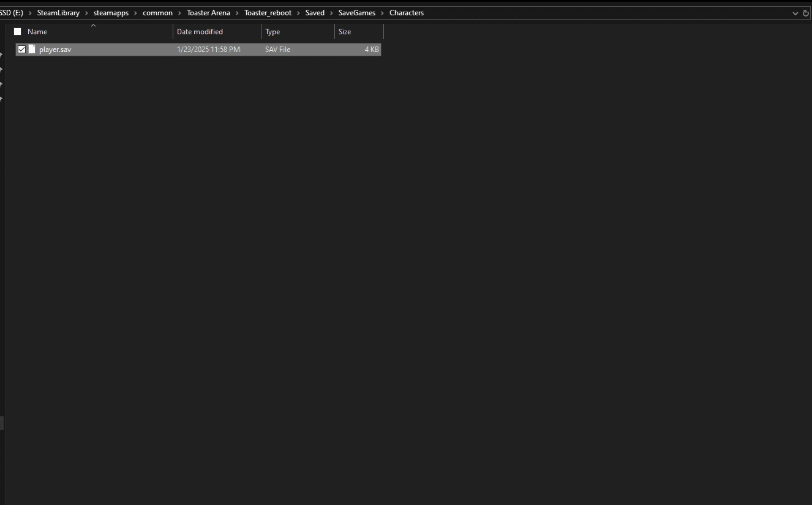Image resolution: width=812 pixels, height=505 pixels.
Task: Expand the chevron after Toaster_reboot
Action: [x=299, y=13]
